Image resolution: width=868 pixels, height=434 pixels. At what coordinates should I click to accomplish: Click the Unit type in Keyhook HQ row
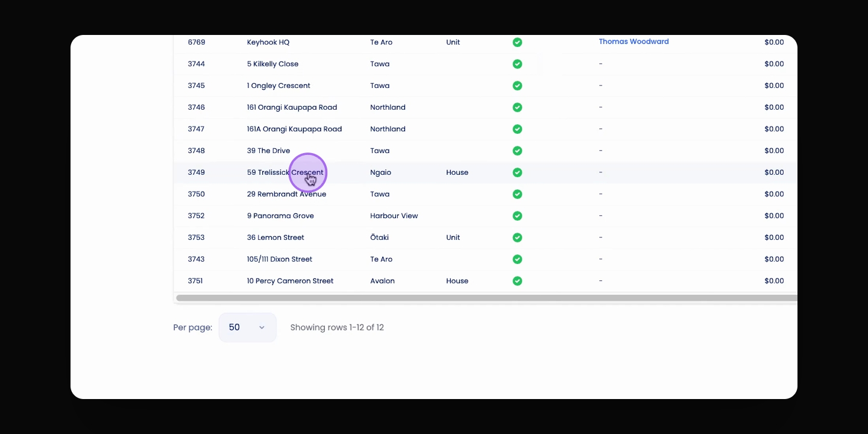coord(453,42)
